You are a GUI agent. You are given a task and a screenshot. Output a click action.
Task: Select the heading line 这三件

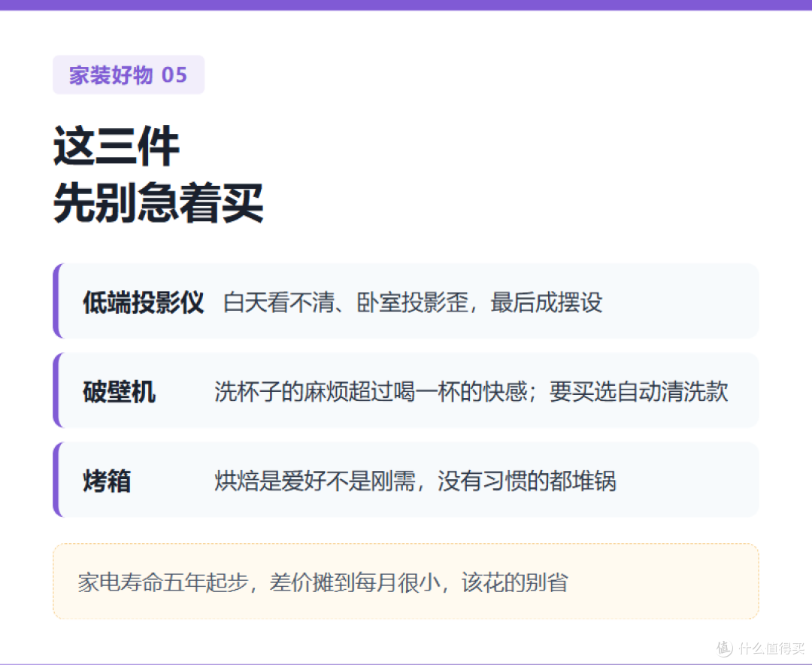point(117,147)
